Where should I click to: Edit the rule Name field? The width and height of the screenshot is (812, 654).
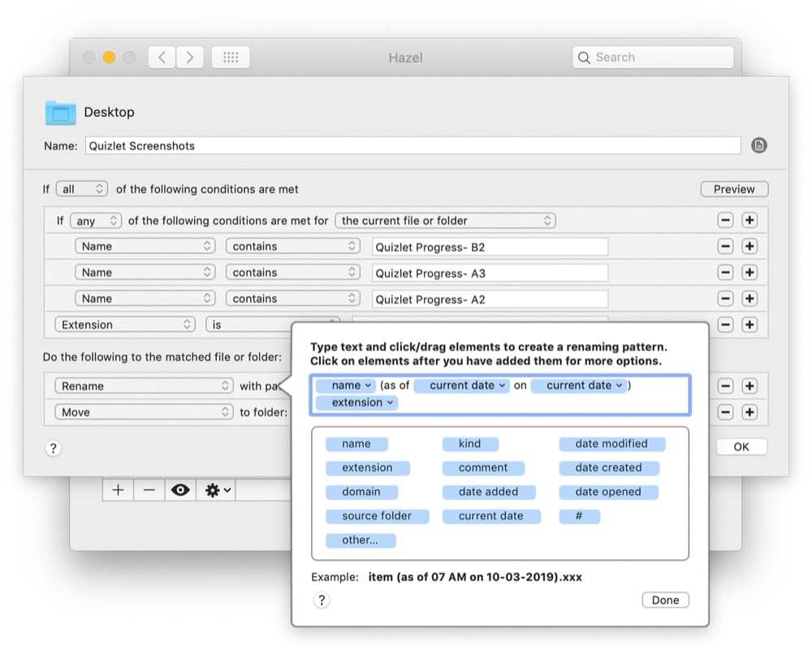point(412,145)
